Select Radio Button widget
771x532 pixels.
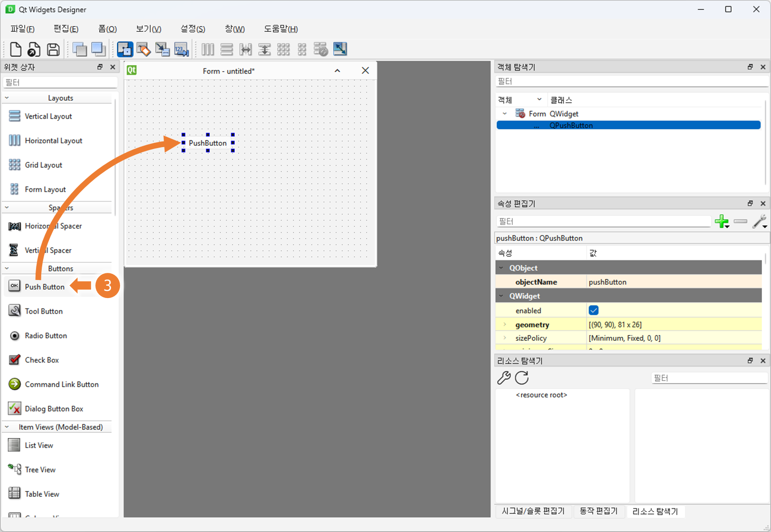click(x=46, y=336)
